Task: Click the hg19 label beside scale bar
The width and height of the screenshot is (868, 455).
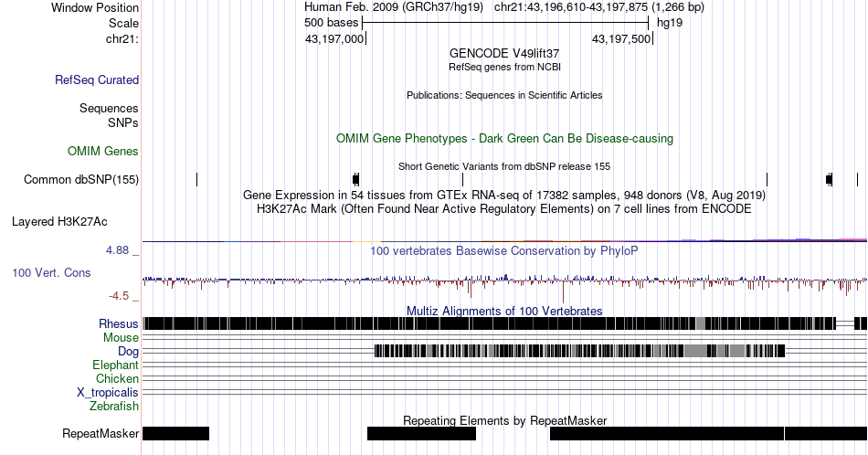Action: [670, 23]
